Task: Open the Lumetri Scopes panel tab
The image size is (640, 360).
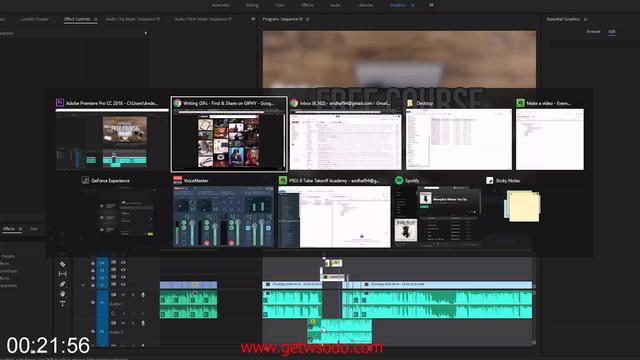Action: [x=35, y=19]
